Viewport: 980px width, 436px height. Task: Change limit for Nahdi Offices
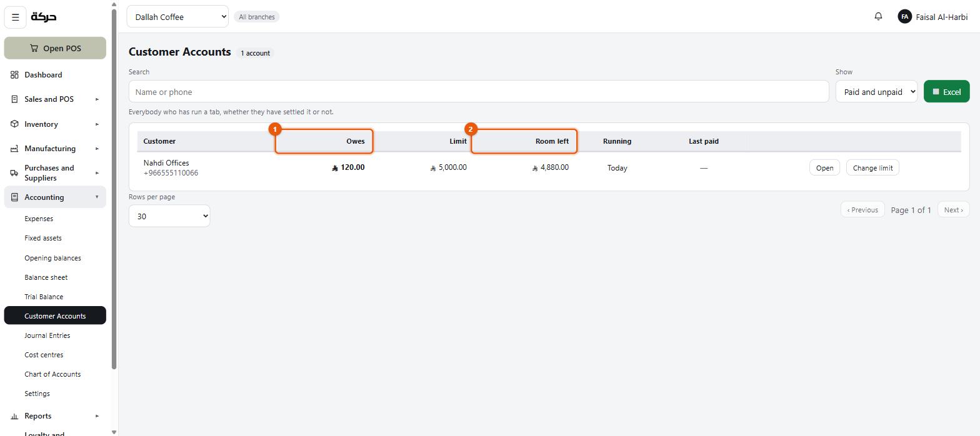click(x=872, y=167)
